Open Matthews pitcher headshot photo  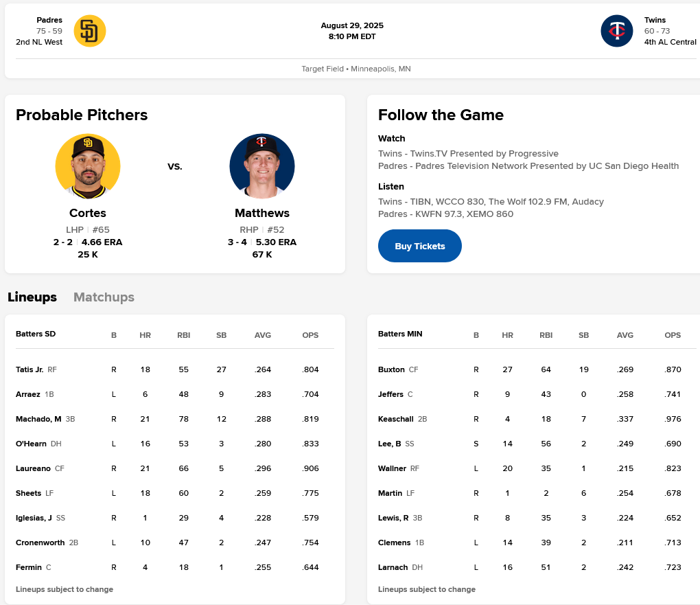tap(262, 166)
